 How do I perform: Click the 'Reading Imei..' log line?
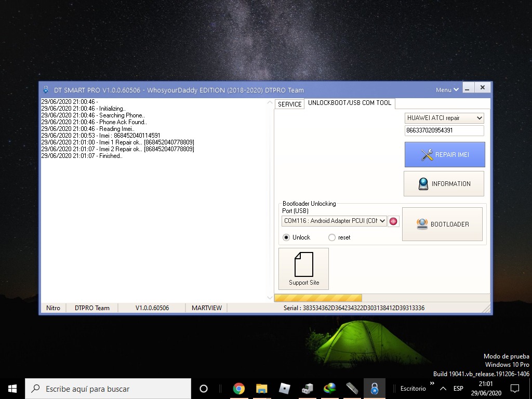click(x=88, y=129)
